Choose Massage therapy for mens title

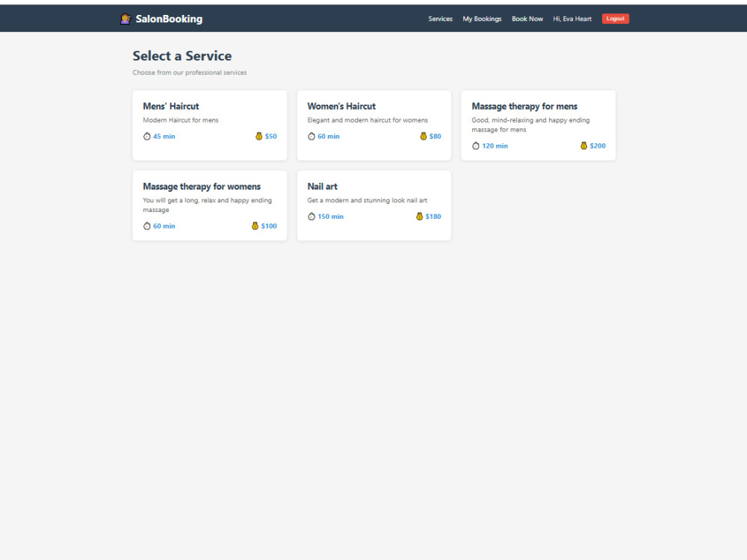click(524, 106)
